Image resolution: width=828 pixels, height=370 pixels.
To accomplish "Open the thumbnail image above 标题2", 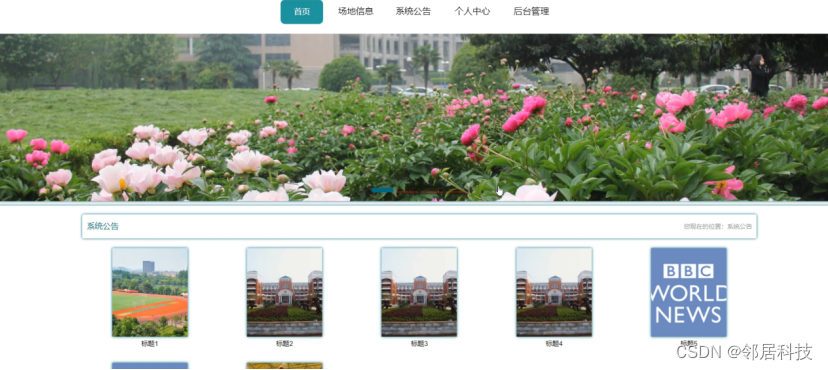I will 285,292.
